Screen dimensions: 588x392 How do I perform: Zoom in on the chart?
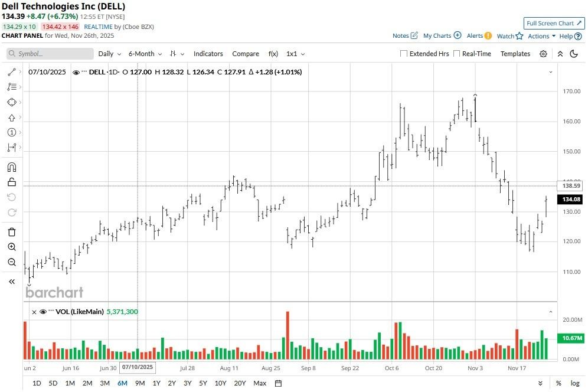(12, 247)
